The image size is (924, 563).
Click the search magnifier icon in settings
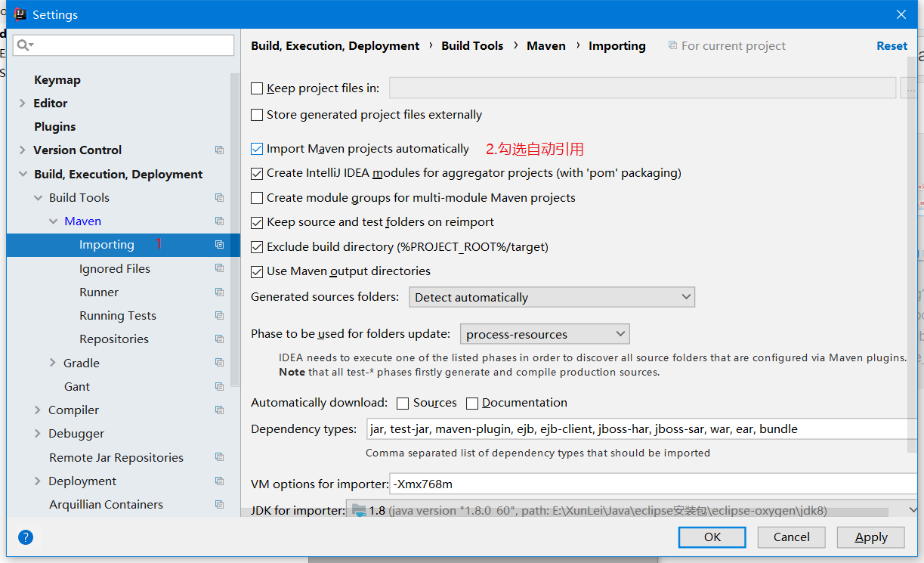(x=23, y=45)
